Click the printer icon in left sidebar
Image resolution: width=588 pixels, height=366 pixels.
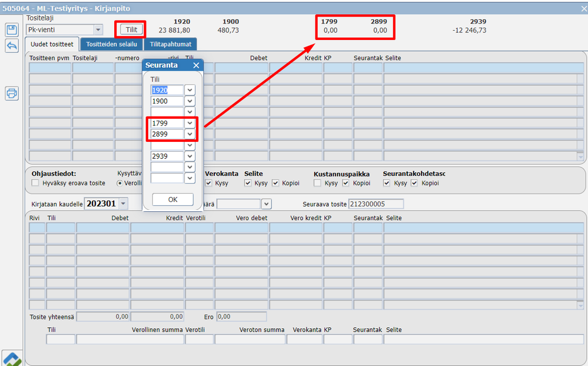[x=12, y=93]
